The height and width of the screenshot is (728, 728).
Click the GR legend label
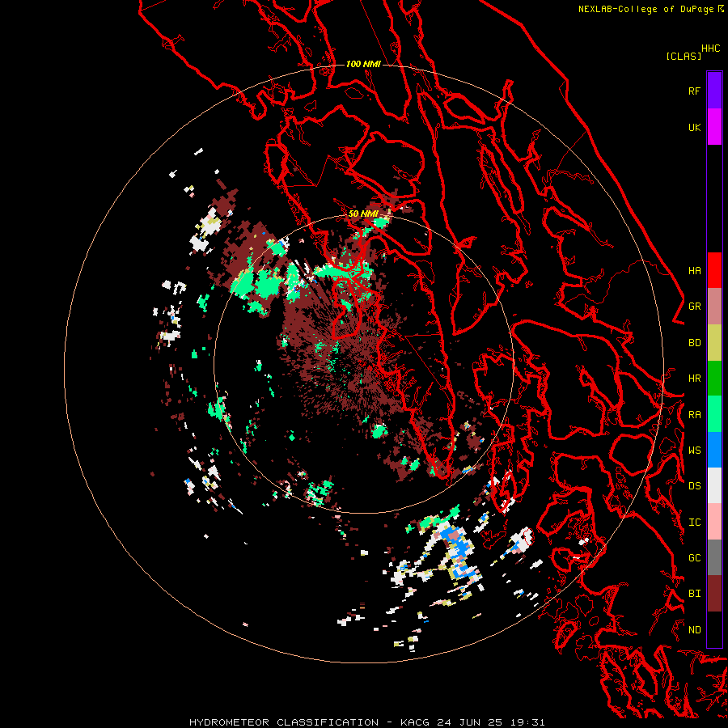click(x=694, y=307)
